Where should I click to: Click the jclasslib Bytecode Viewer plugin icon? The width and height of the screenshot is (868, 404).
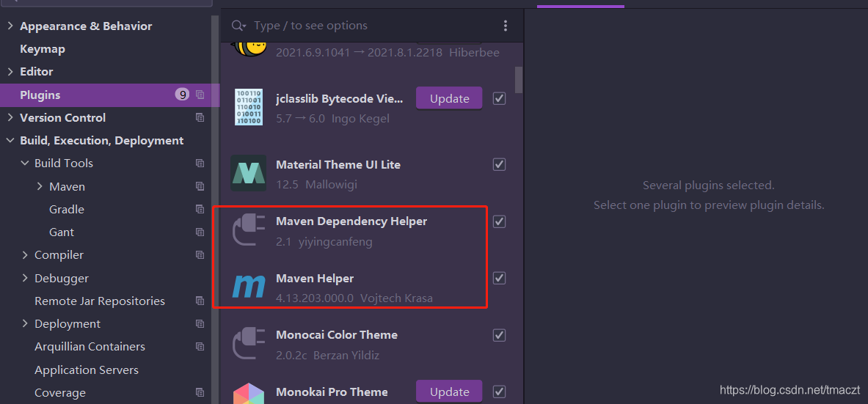(x=249, y=107)
